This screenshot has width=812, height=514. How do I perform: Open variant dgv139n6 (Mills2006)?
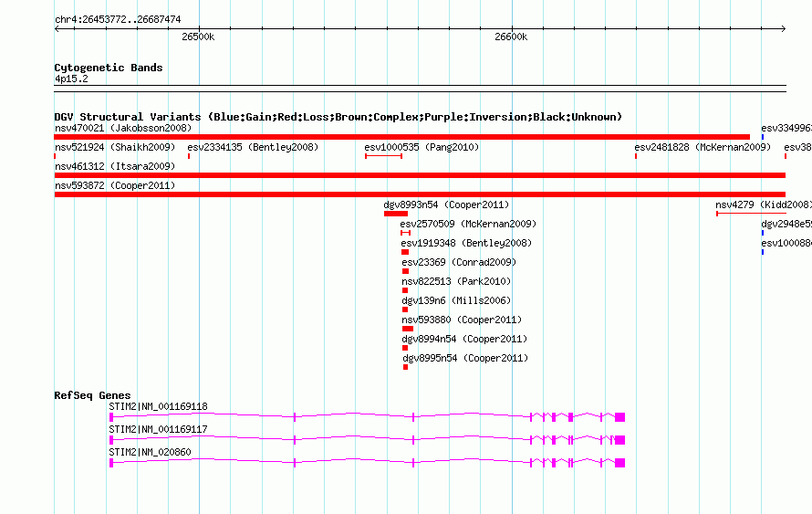[456, 300]
